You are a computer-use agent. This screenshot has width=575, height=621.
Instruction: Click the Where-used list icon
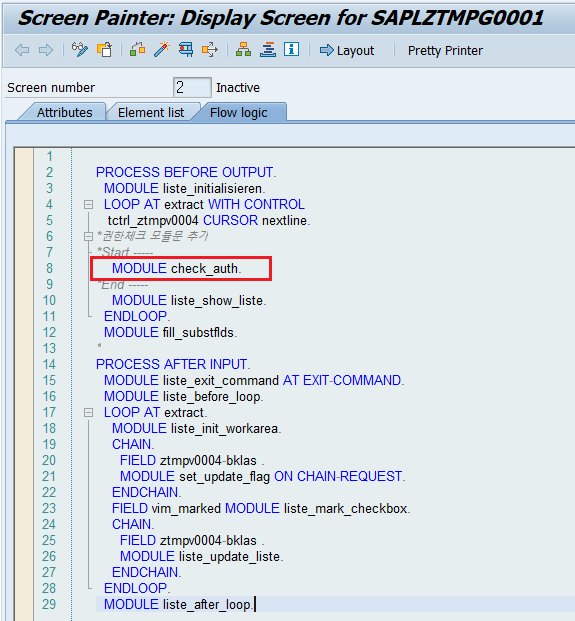(186, 50)
